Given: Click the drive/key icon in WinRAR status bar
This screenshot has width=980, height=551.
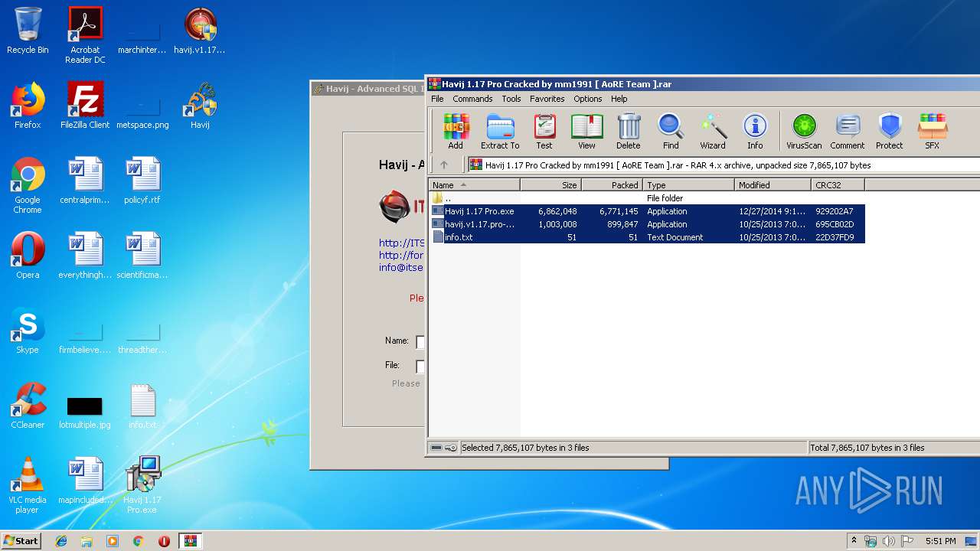Looking at the screenshot, I should click(443, 448).
